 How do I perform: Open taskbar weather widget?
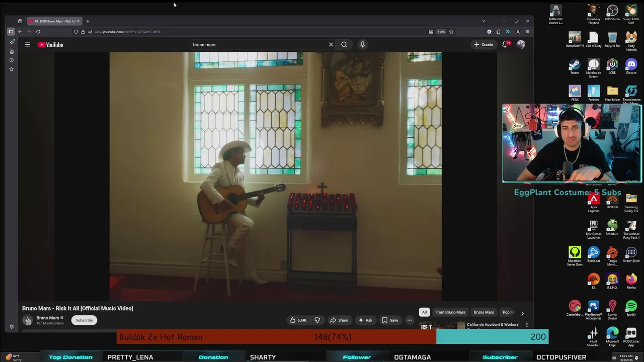[13, 357]
